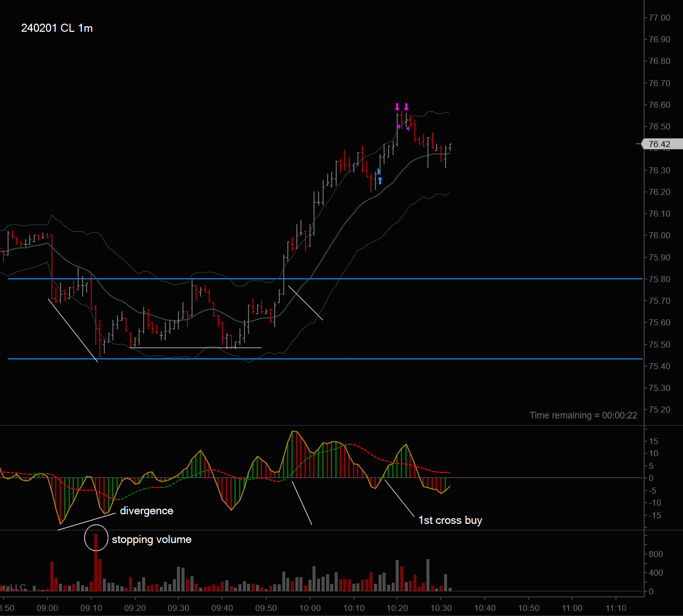Select the upper blue horizontal line at 75.80

[x=325, y=279]
